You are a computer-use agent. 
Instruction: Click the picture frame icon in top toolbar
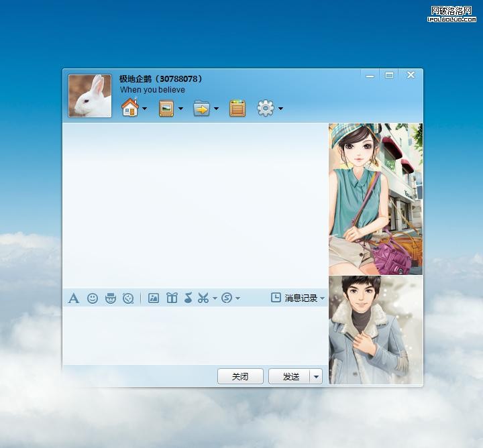[x=166, y=108]
